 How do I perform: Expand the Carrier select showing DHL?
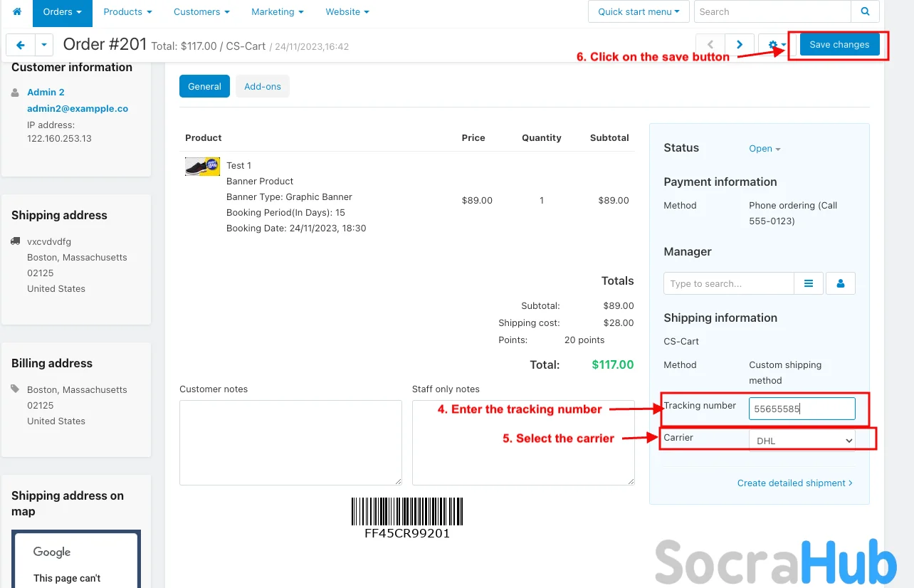pos(802,441)
